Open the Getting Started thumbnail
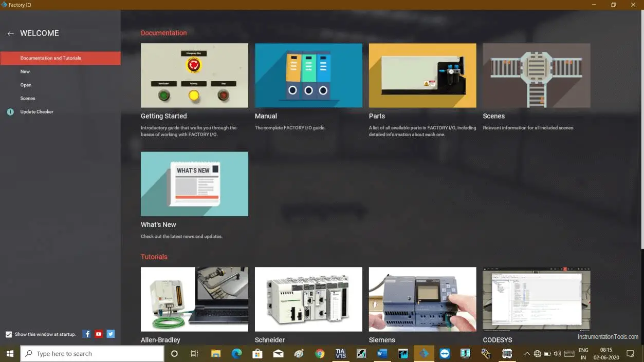The image size is (644, 362). pos(194,75)
